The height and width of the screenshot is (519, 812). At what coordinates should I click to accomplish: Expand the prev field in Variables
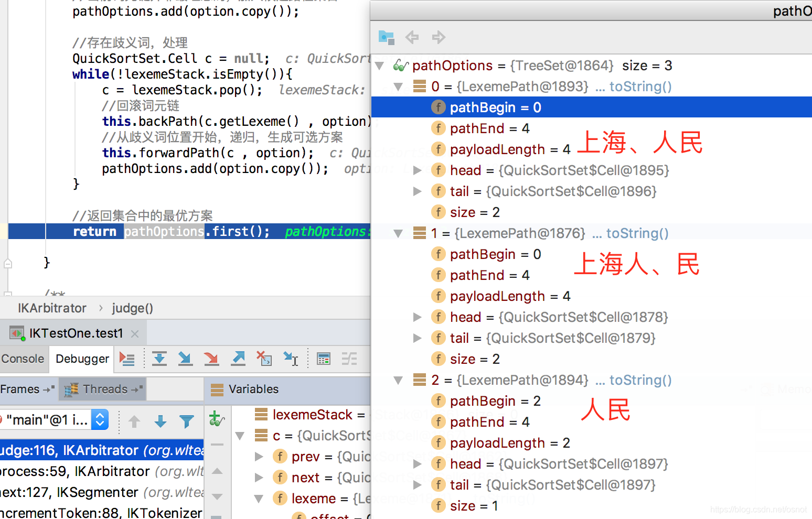[x=259, y=457]
